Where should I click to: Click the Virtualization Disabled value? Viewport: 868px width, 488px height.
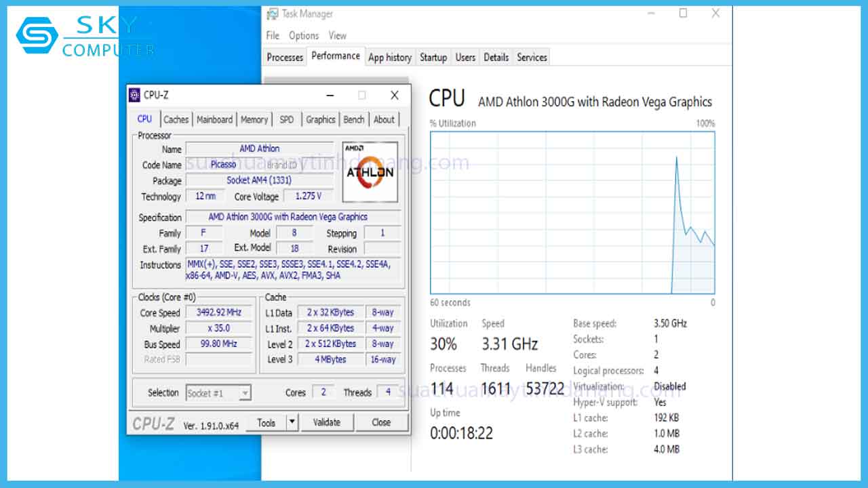pos(670,386)
